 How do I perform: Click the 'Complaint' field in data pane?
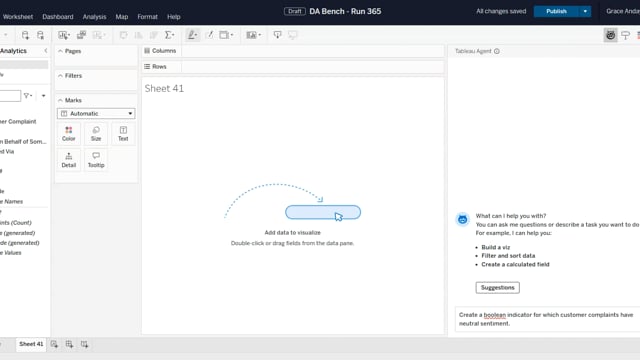tap(18, 122)
